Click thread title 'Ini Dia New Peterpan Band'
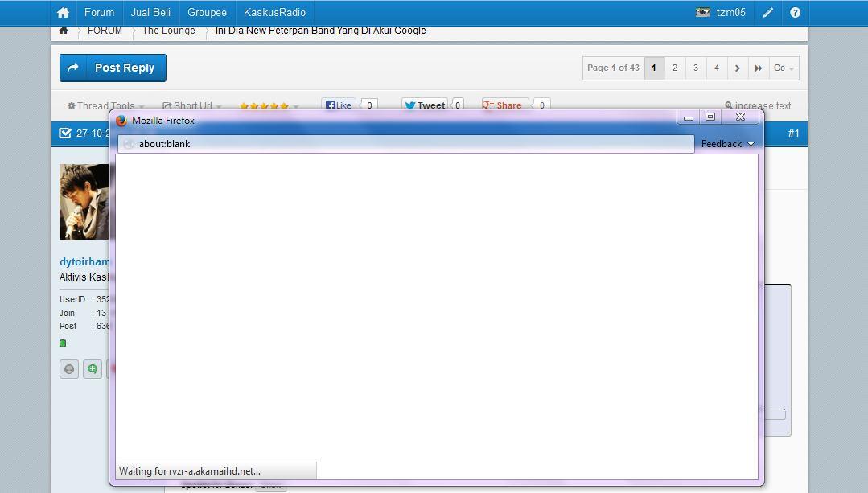This screenshot has height=493, width=868. [320, 31]
